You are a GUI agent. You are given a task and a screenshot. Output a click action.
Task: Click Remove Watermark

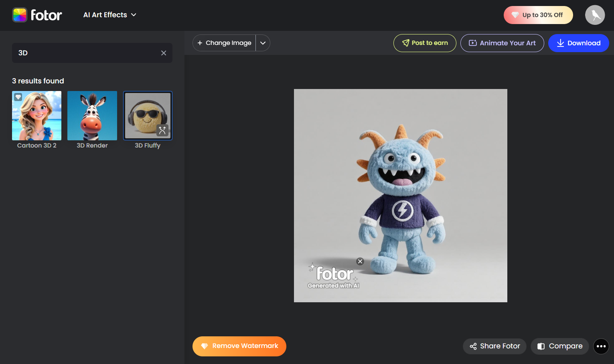tap(239, 346)
